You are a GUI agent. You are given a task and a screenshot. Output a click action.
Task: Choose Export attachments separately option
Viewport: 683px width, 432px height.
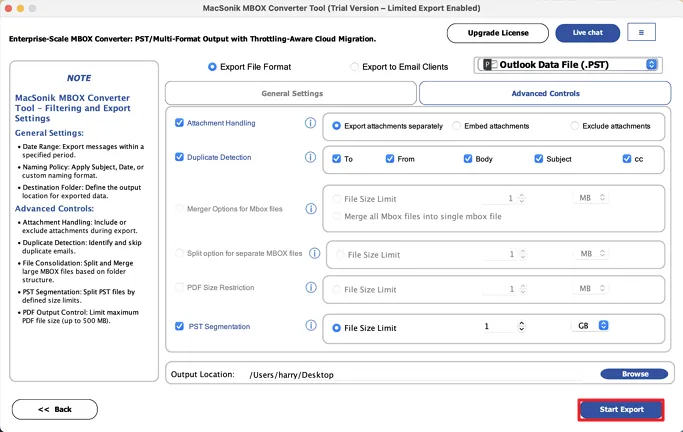pos(336,126)
